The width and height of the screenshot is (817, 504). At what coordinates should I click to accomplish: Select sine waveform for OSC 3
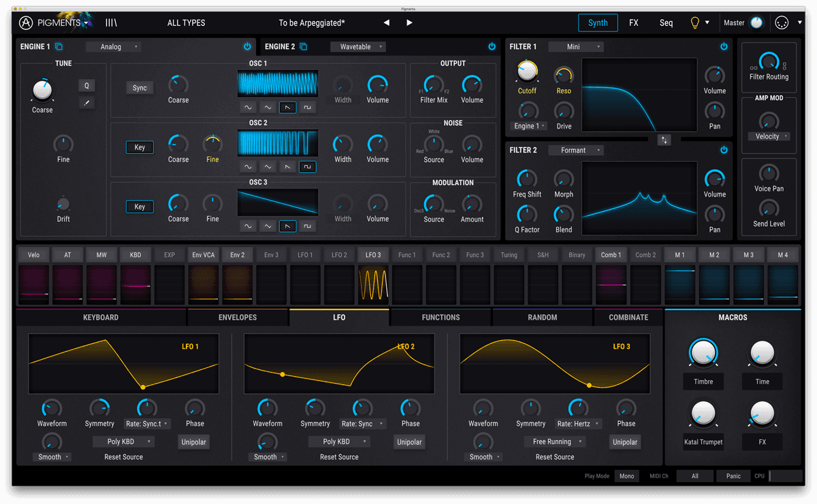pyautogui.click(x=248, y=226)
